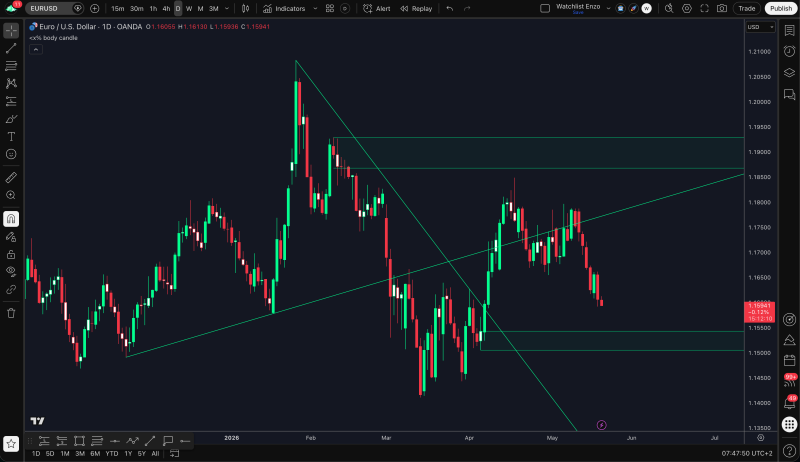Switch to the 15m timeframe
Screen dimensions: 800x462
point(117,9)
